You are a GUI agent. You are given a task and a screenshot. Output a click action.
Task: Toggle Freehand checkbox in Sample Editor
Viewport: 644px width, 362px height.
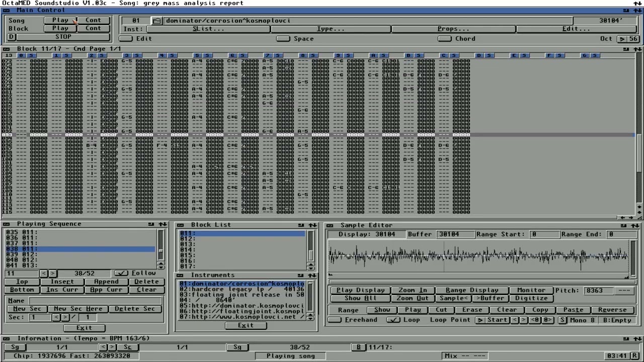click(x=334, y=320)
